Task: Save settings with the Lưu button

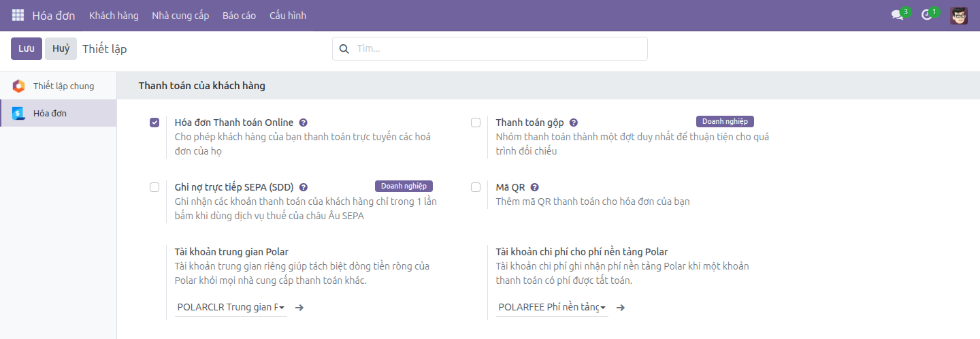Action: click(27, 48)
